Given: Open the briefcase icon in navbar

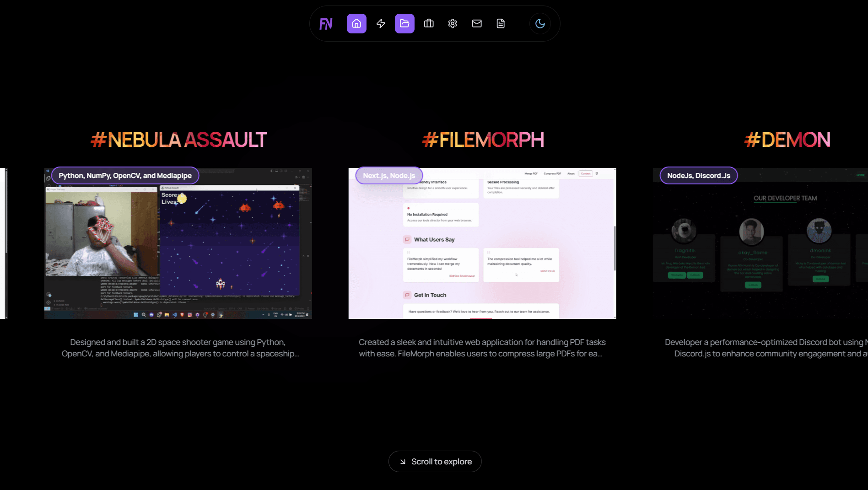Looking at the screenshot, I should click(429, 24).
